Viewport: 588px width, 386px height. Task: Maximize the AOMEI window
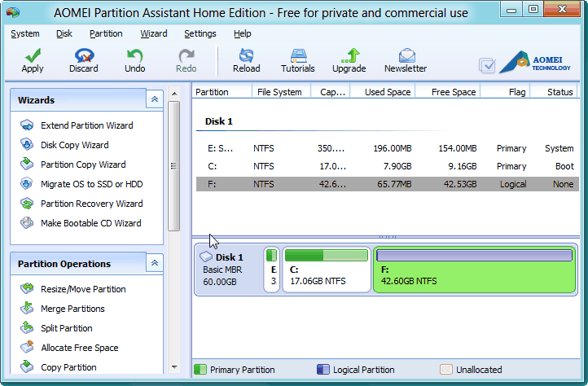(x=533, y=9)
